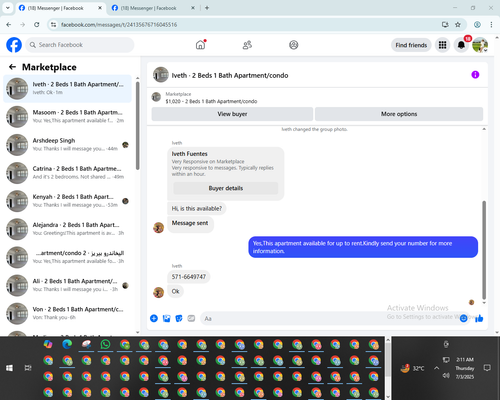The image size is (500, 400).
Task: Click the Search Facebook field
Action: (80, 45)
